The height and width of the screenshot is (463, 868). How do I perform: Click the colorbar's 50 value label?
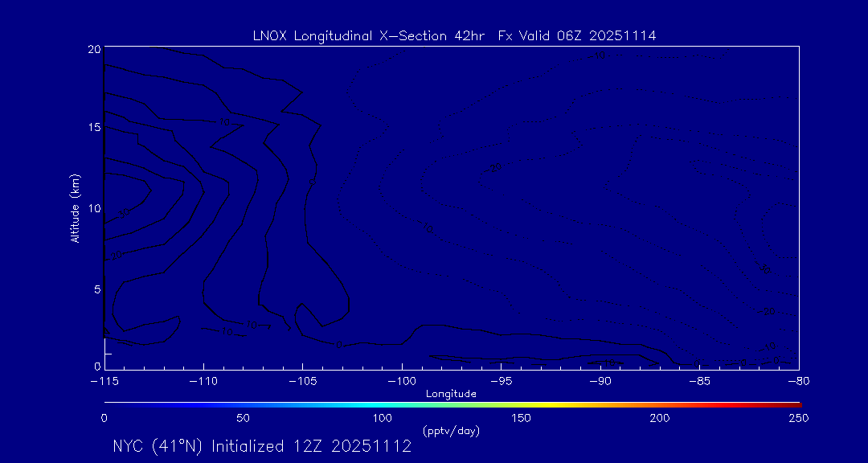[243, 418]
